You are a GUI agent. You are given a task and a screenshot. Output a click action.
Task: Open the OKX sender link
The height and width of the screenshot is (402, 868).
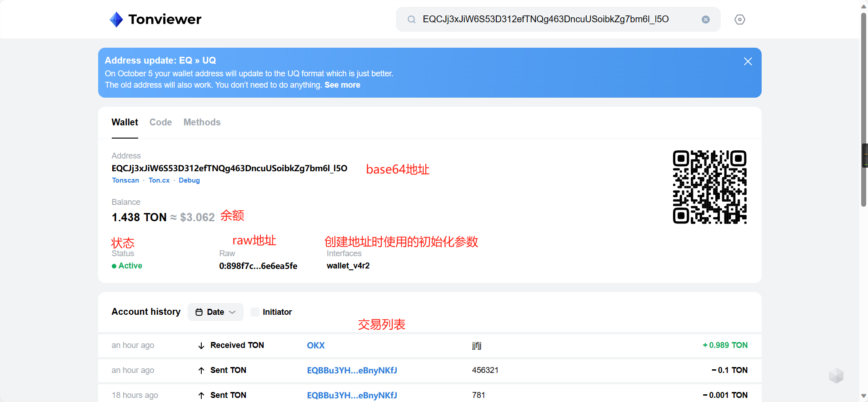pos(315,345)
